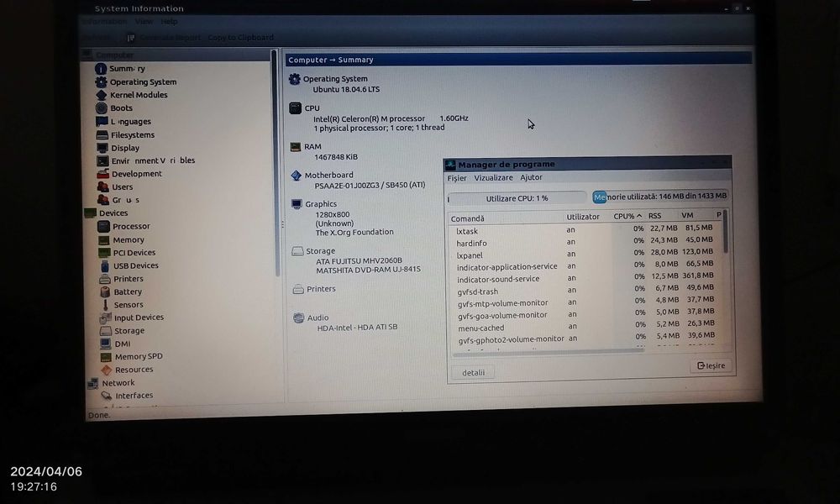Click the Environment Variables icon
840x504 pixels.
pos(102,160)
